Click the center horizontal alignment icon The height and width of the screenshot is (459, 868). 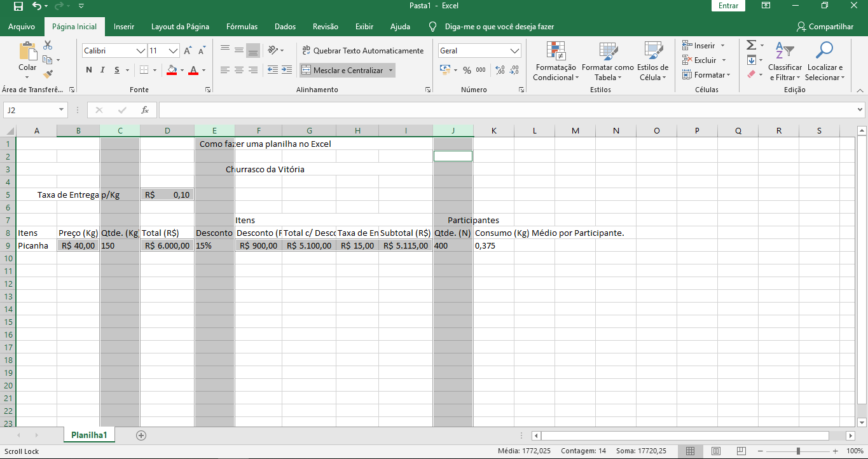pos(239,70)
